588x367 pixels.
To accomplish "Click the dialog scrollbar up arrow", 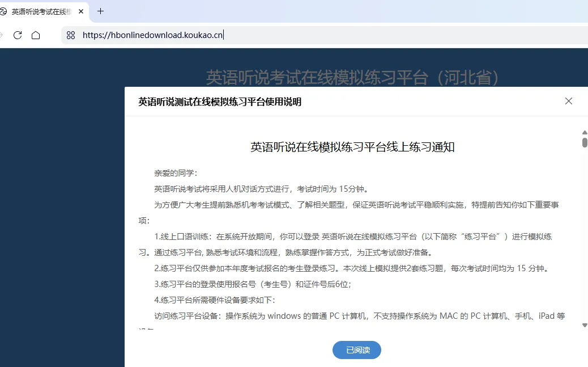I will [x=585, y=133].
